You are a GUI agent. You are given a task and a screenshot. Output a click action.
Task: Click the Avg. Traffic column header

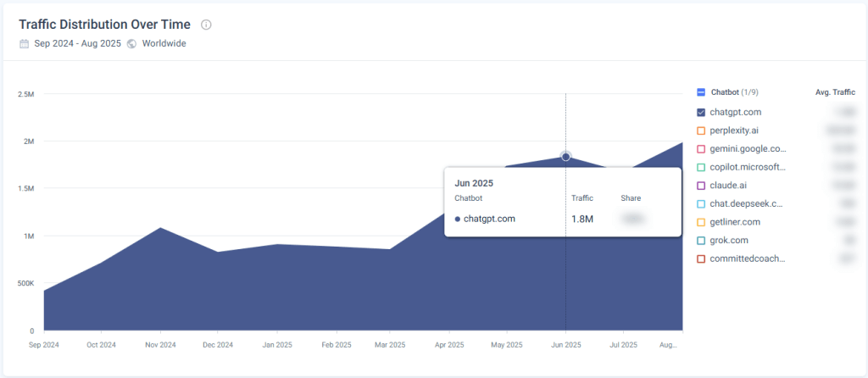(x=833, y=92)
